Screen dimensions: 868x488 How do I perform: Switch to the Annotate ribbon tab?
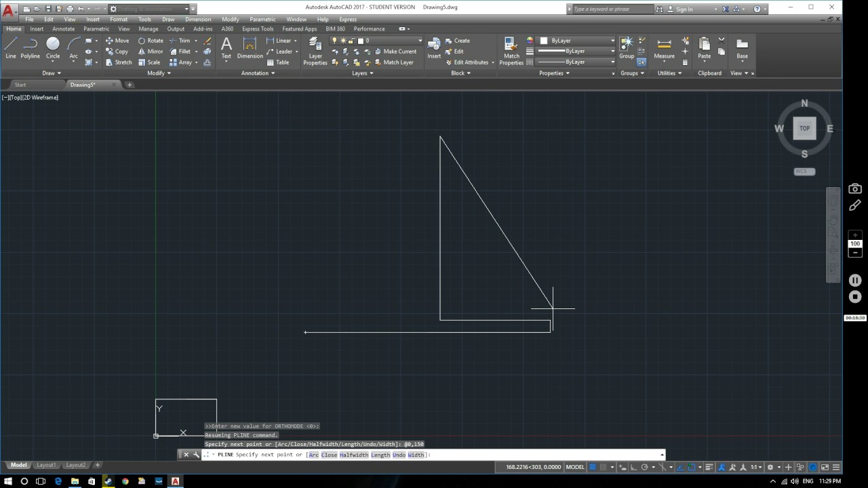pos(64,29)
